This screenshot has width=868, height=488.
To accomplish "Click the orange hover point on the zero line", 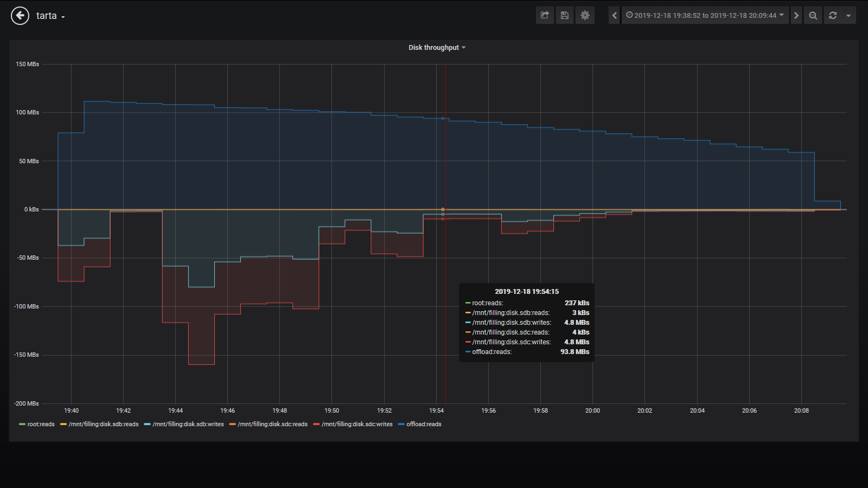I will (x=443, y=209).
